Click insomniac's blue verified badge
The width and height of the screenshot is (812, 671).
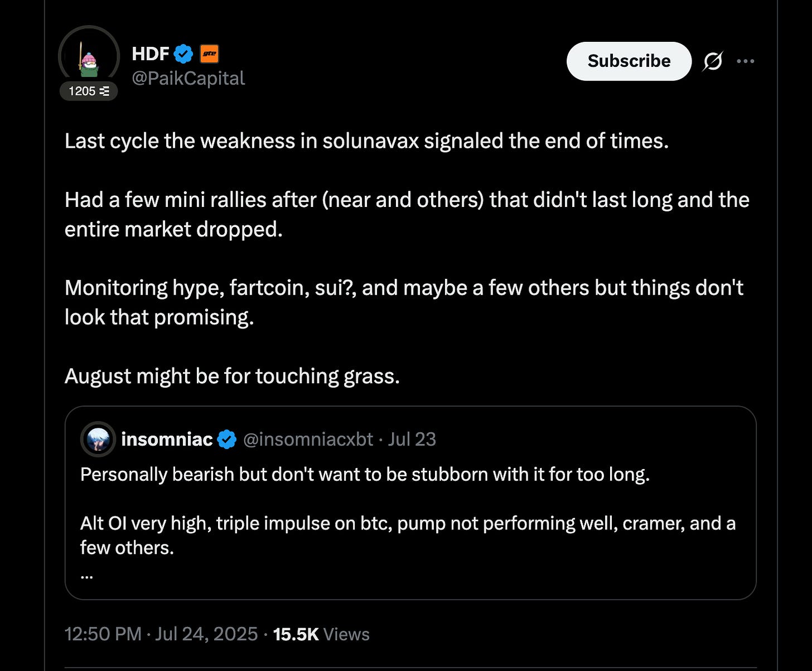(x=226, y=440)
